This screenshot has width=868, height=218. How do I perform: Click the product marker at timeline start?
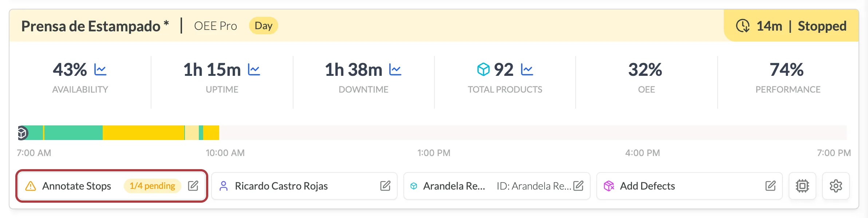(23, 133)
